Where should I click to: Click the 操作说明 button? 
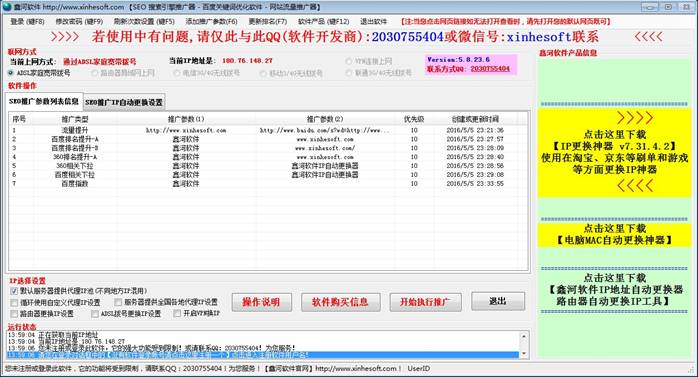(262, 302)
